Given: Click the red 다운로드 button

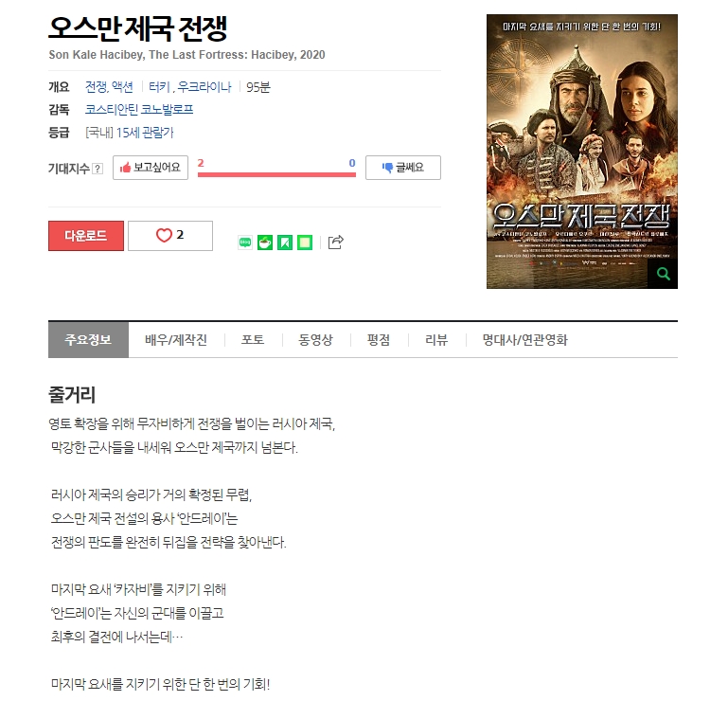Looking at the screenshot, I should tap(86, 236).
